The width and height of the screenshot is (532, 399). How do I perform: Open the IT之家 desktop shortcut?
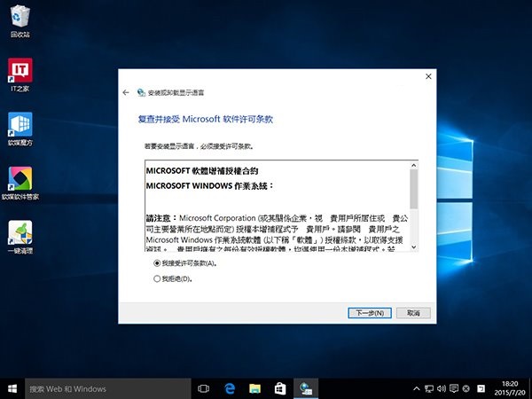click(20, 75)
